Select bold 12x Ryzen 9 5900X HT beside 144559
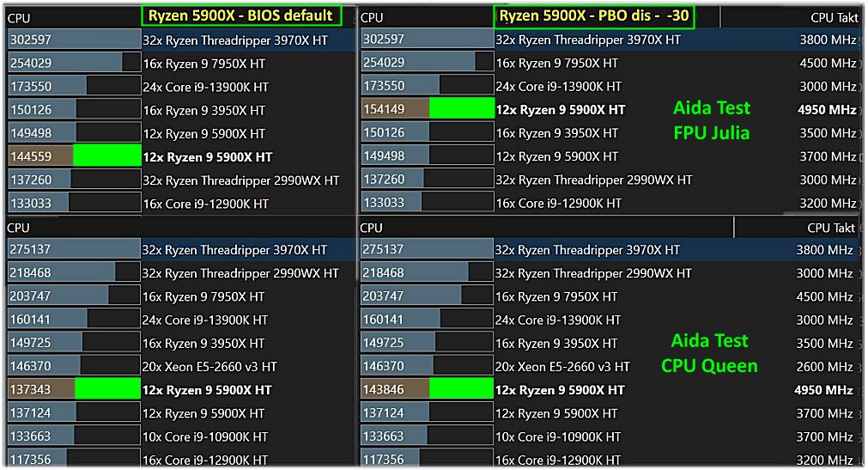Viewport: 868px width, 470px height. click(x=208, y=157)
